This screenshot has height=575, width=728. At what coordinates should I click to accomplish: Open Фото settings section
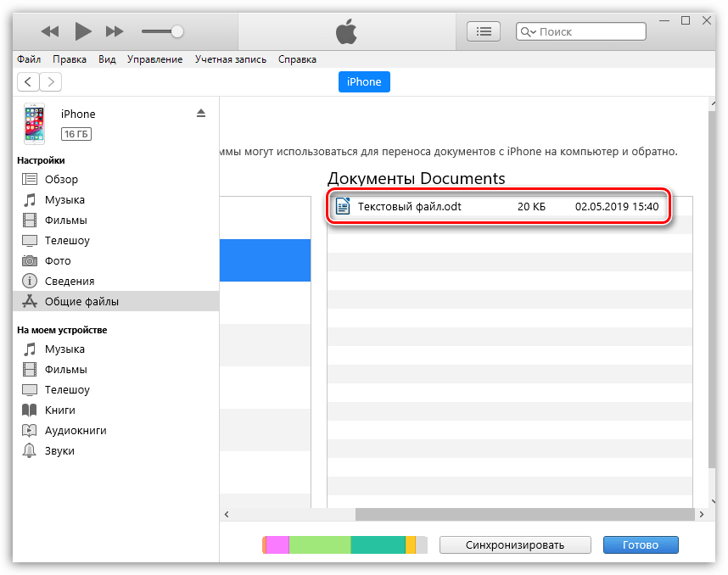(58, 260)
